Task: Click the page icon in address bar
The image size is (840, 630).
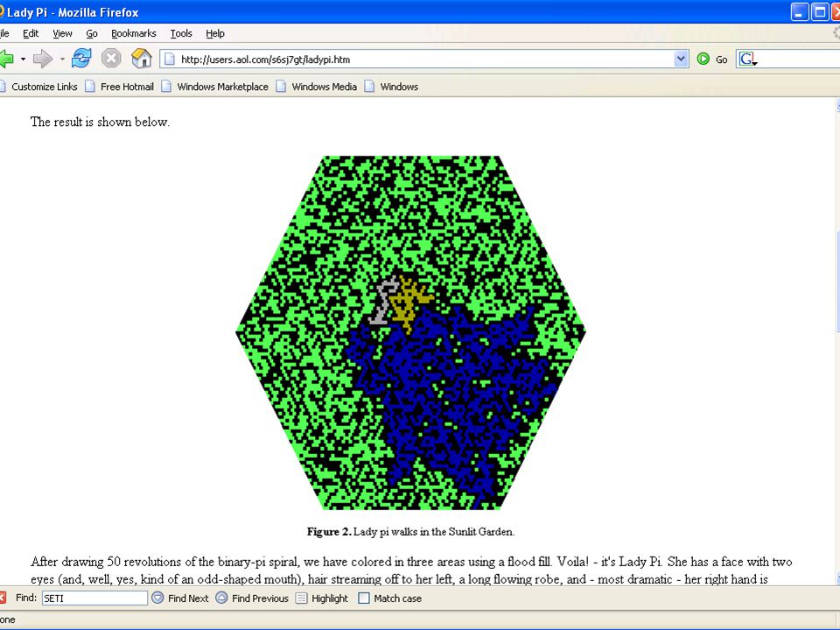Action: 169,59
